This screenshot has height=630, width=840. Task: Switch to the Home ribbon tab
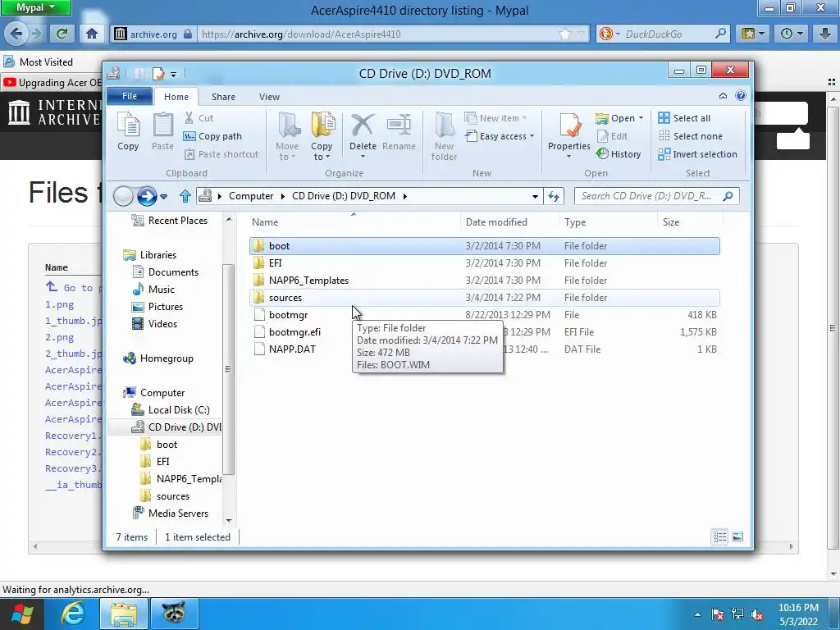click(176, 97)
